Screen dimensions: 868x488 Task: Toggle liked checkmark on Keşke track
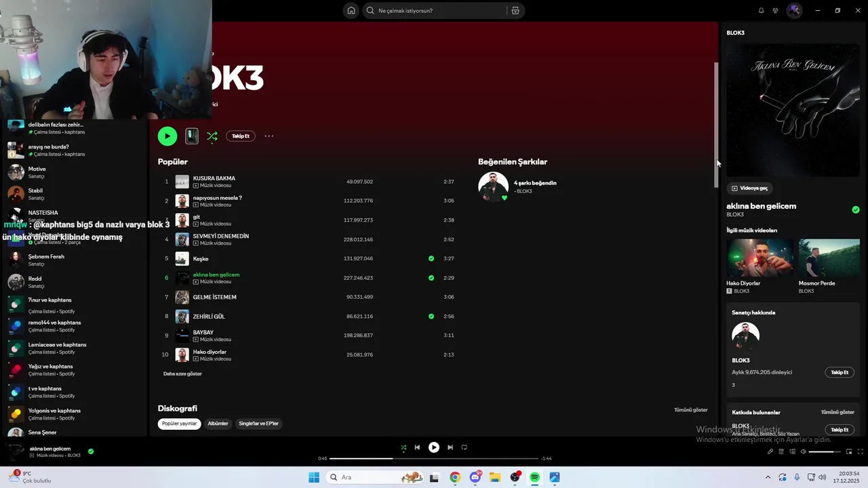(431, 258)
